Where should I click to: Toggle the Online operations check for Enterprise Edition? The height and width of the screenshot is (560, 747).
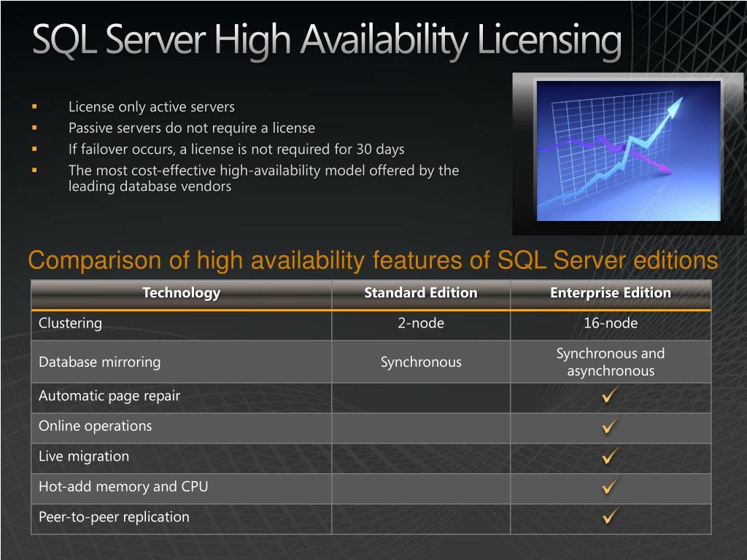point(610,427)
